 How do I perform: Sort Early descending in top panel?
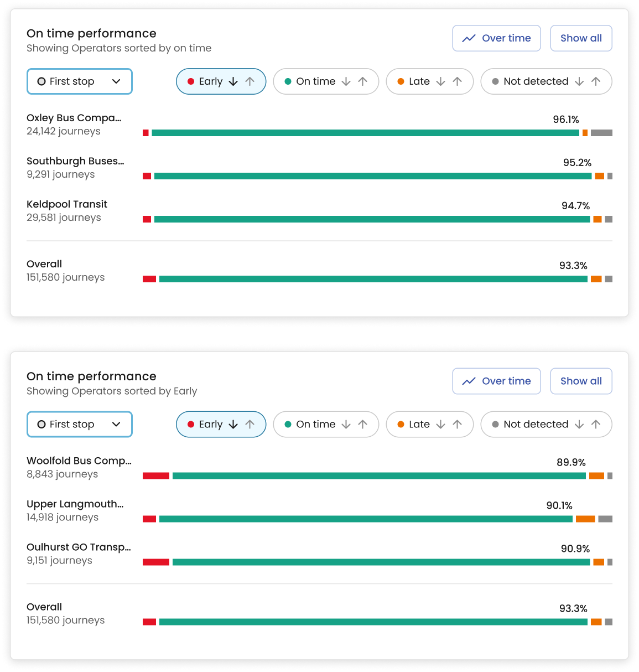(x=233, y=81)
